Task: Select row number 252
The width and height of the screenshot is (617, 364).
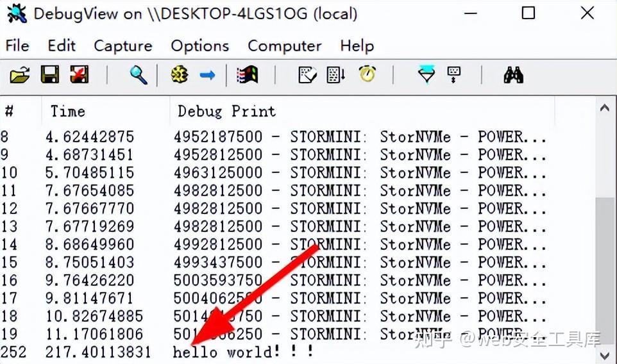Action: 13,352
